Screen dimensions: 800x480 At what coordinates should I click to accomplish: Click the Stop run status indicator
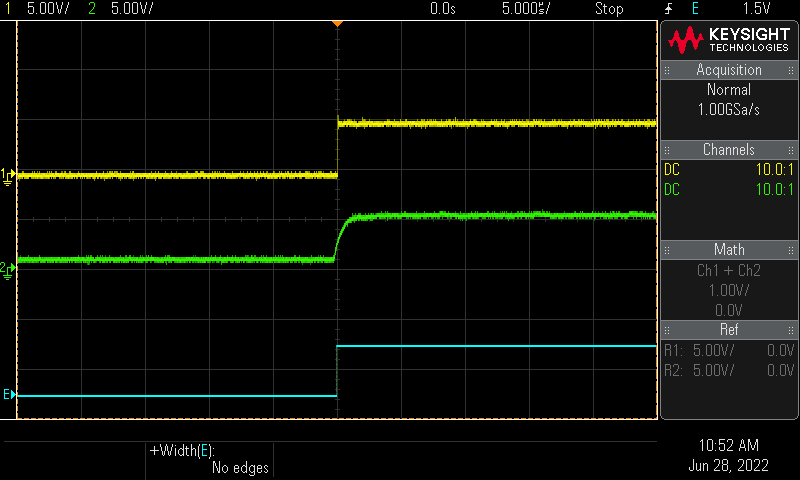click(609, 9)
